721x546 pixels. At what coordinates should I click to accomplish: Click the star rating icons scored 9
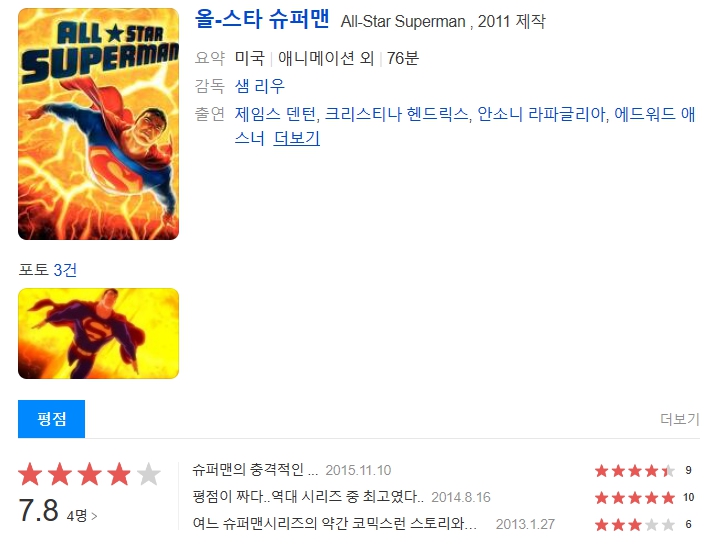coord(635,471)
